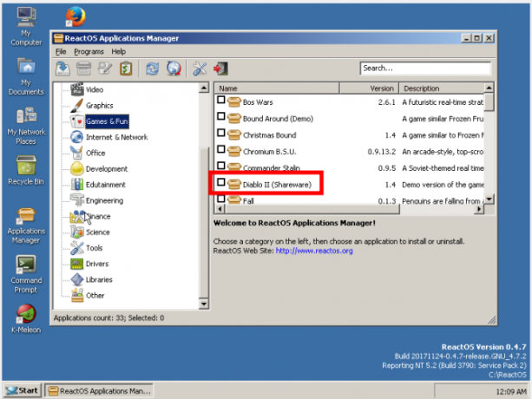Image resolution: width=532 pixels, height=399 pixels.
Task: Check the Christmas Bound checkbox
Action: click(221, 133)
